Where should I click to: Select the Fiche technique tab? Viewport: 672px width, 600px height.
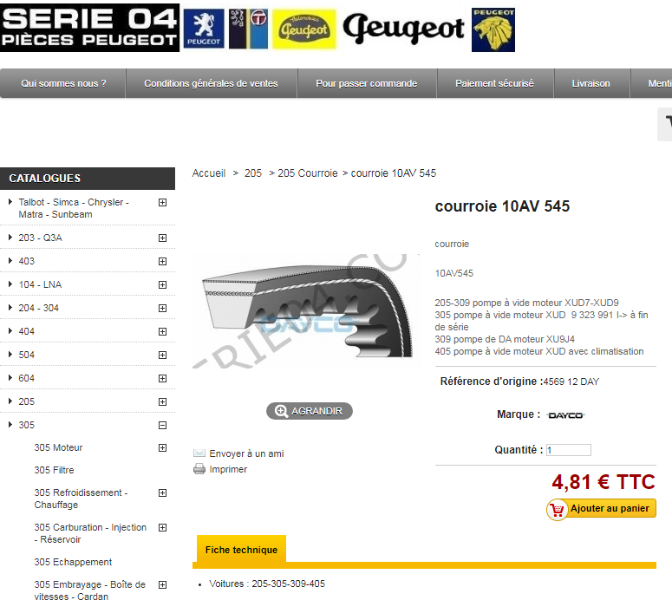point(241,550)
